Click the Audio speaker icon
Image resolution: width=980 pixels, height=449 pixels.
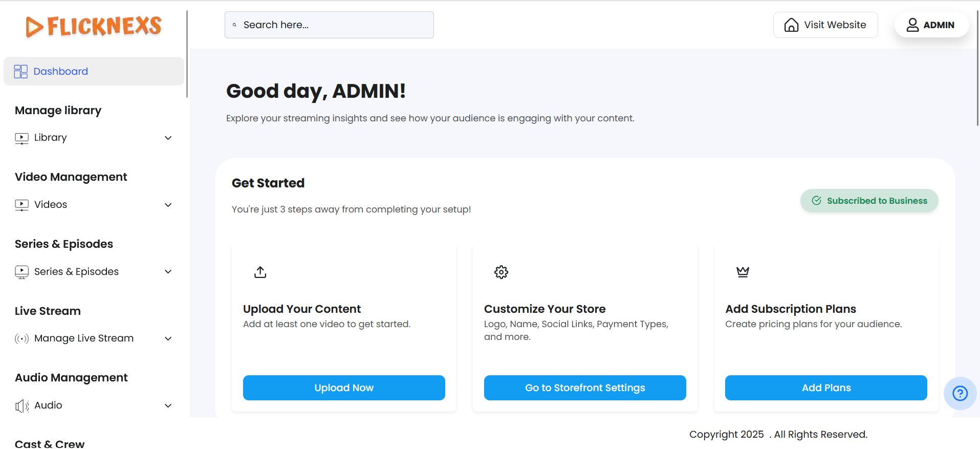pos(21,406)
